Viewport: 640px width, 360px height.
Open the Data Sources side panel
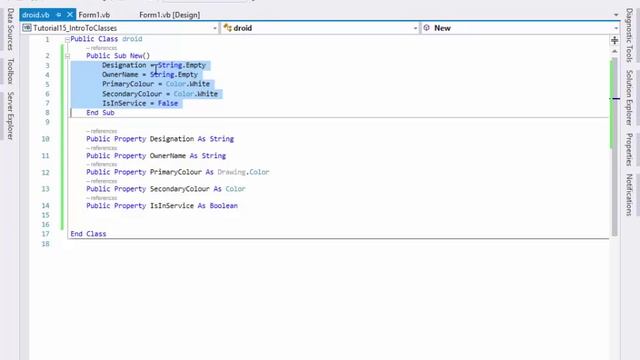11,29
